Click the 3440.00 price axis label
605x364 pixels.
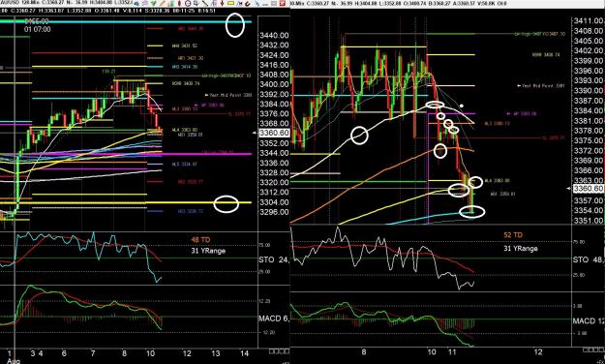tap(274, 36)
